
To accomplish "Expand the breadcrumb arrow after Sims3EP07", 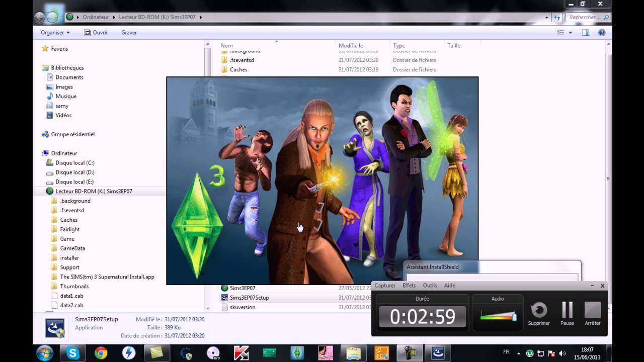I will pos(201,17).
